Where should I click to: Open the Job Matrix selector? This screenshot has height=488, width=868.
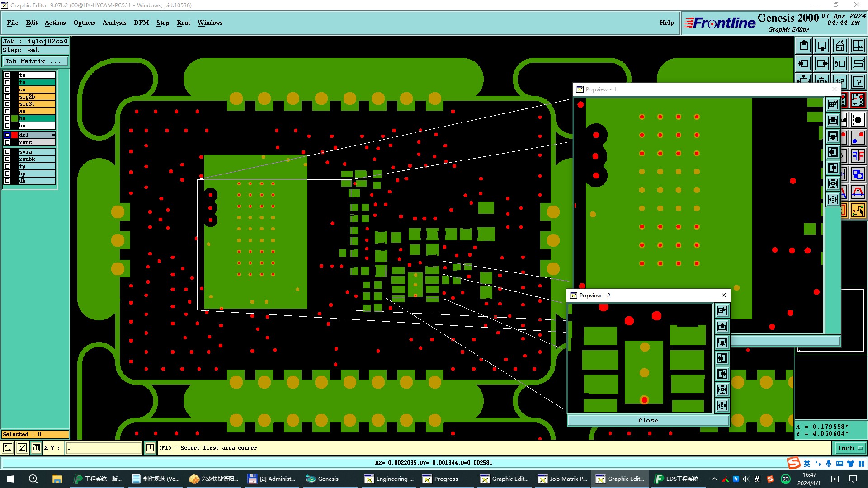(35, 61)
